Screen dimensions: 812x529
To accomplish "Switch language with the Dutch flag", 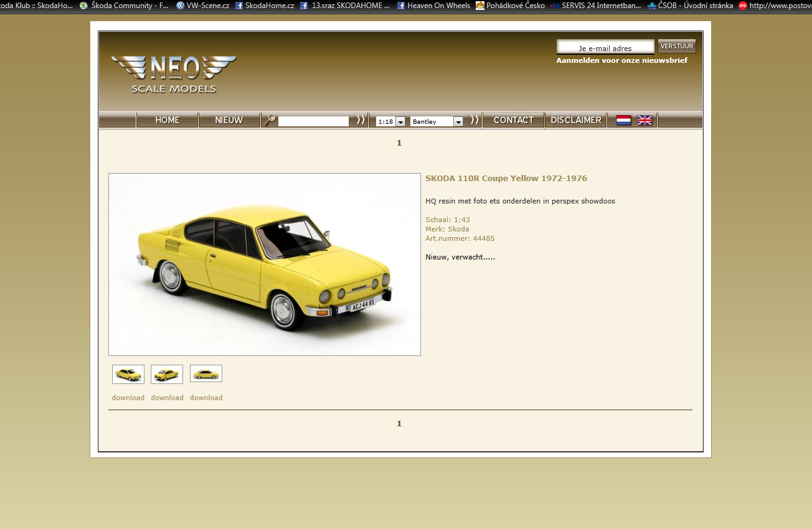I will 624,120.
